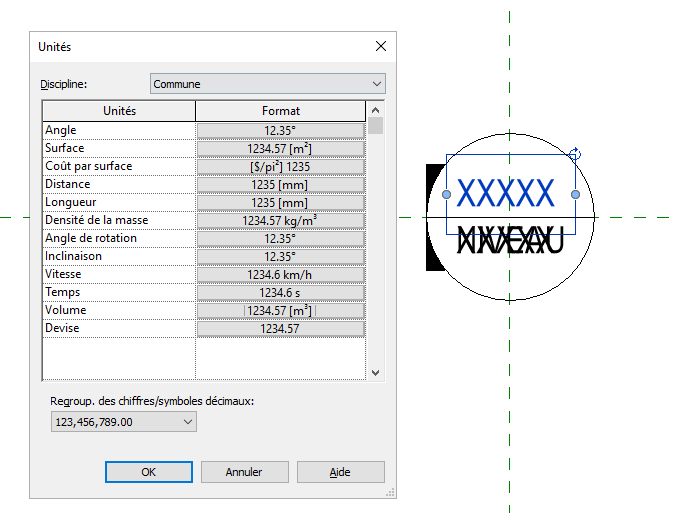Select the Volume row label

click(66, 310)
